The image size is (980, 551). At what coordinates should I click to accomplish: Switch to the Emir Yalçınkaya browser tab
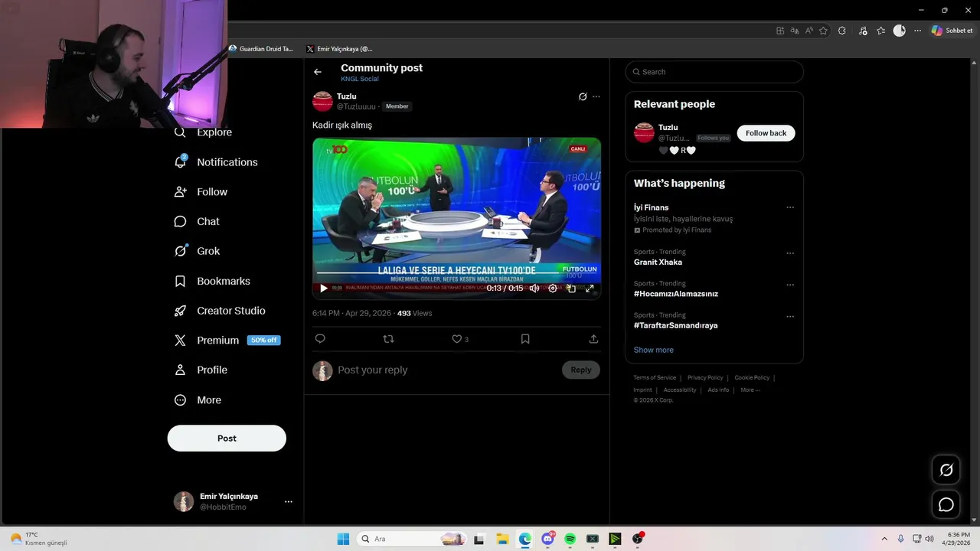coord(341,49)
